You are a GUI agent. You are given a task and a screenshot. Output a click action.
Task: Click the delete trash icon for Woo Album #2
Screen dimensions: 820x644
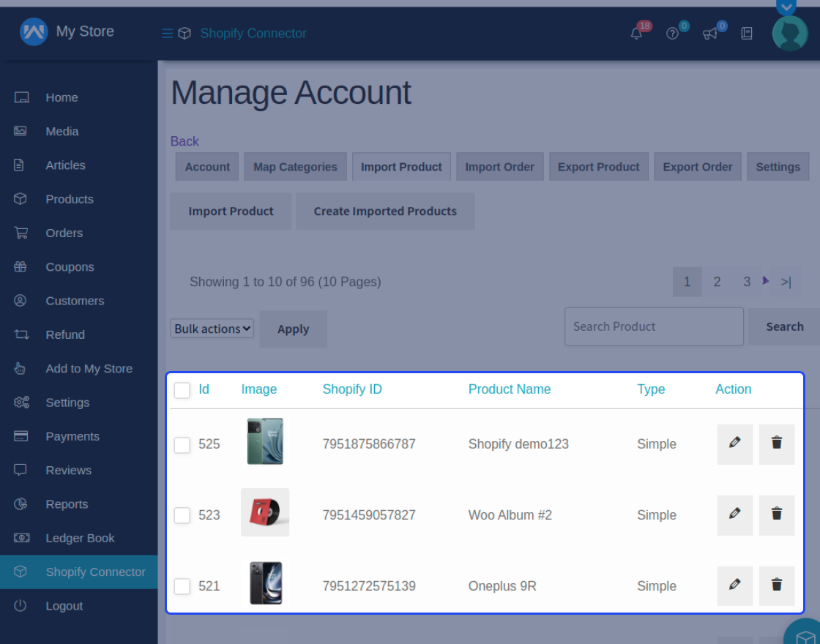(x=776, y=514)
